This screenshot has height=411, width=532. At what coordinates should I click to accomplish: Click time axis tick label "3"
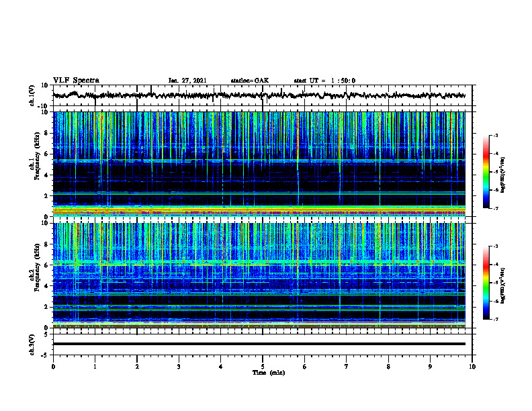coord(179,367)
